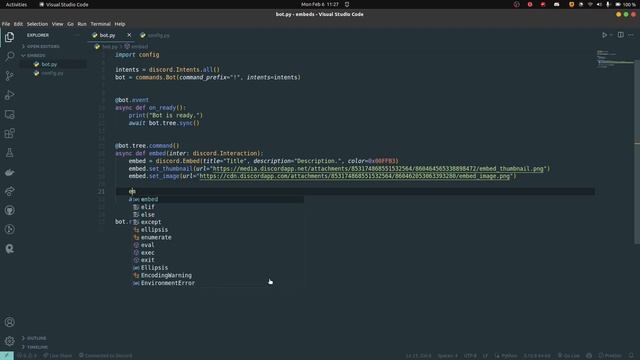640x360 pixels.
Task: Expand the Open Editors section
Action: tap(41, 47)
